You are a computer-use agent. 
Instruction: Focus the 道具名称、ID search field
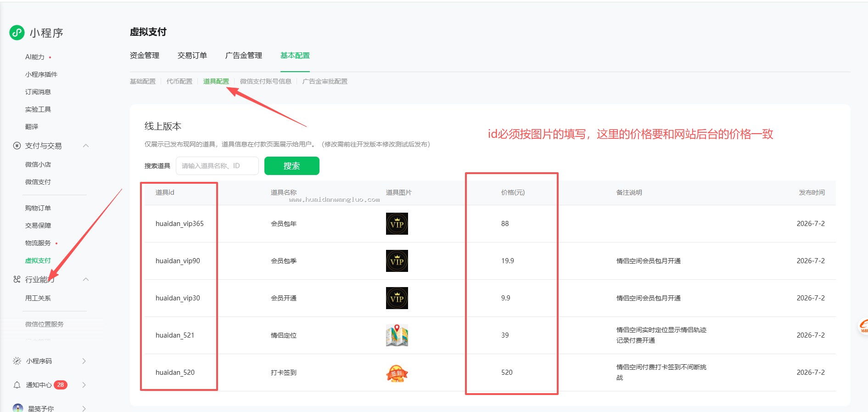click(218, 166)
